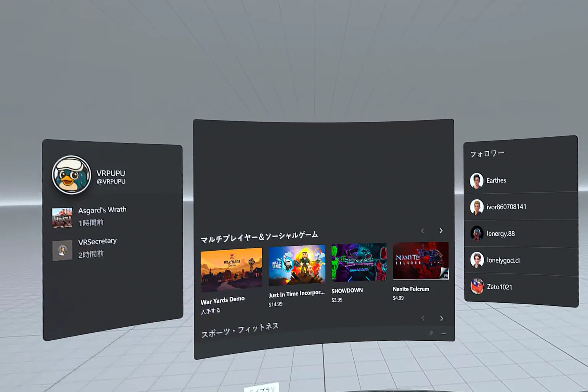Show previous sports and fitness items
The image size is (588, 392).
click(423, 318)
